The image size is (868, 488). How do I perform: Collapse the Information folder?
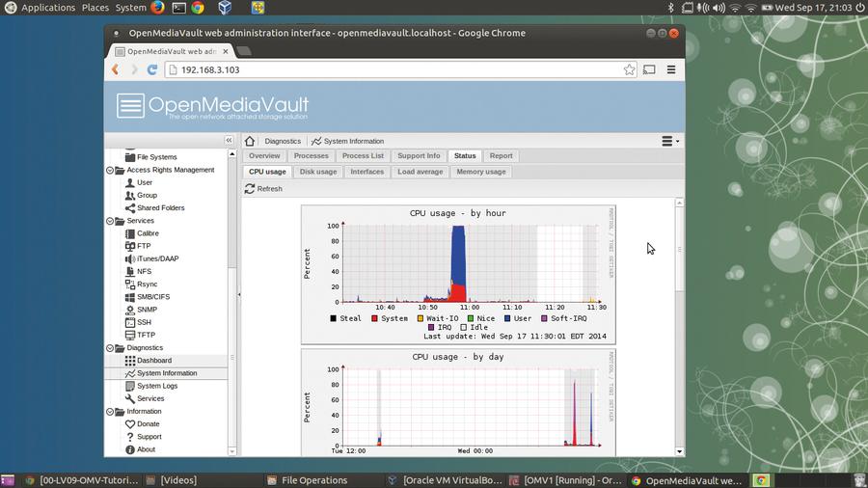click(x=110, y=412)
